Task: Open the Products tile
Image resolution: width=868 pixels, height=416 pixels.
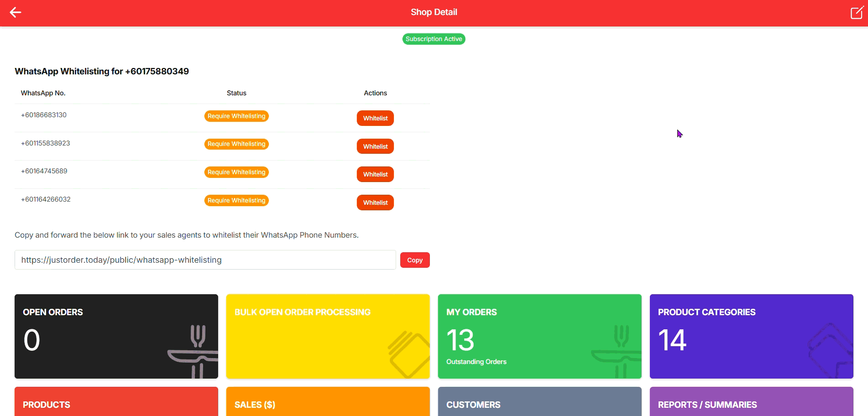Action: [116, 402]
